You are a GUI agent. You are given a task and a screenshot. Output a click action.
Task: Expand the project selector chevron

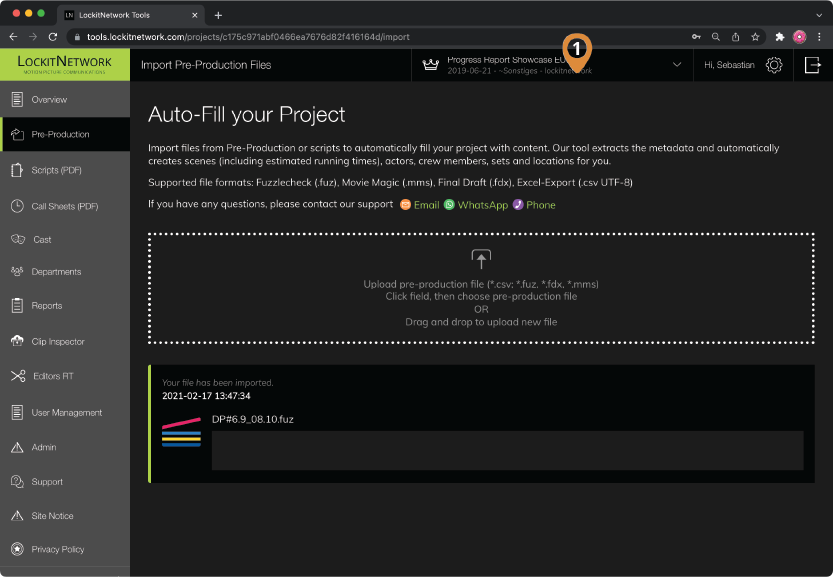tap(677, 65)
